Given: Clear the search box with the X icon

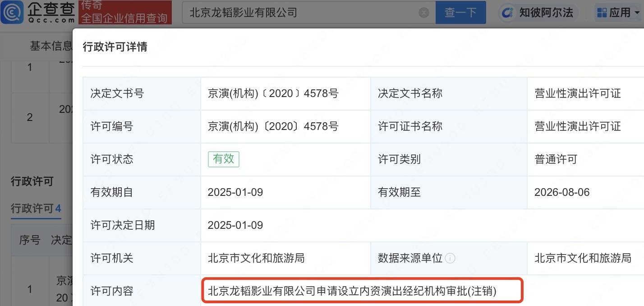Looking at the screenshot, I should tap(424, 13).
